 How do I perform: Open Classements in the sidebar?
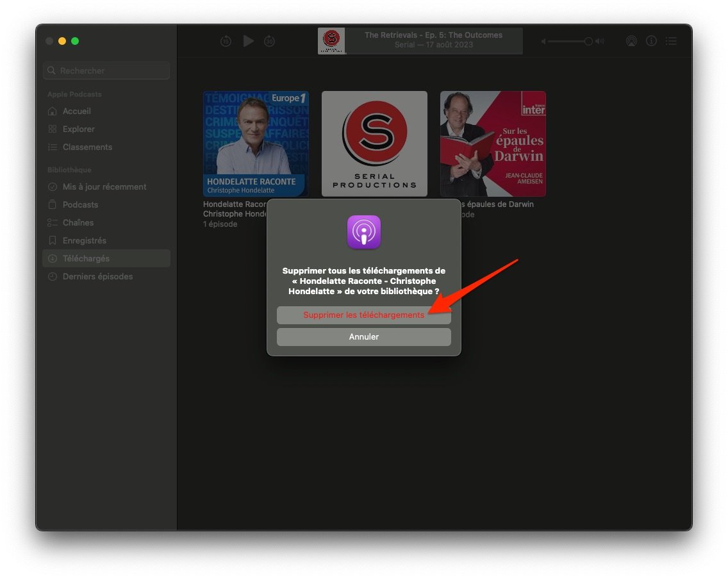(106, 147)
